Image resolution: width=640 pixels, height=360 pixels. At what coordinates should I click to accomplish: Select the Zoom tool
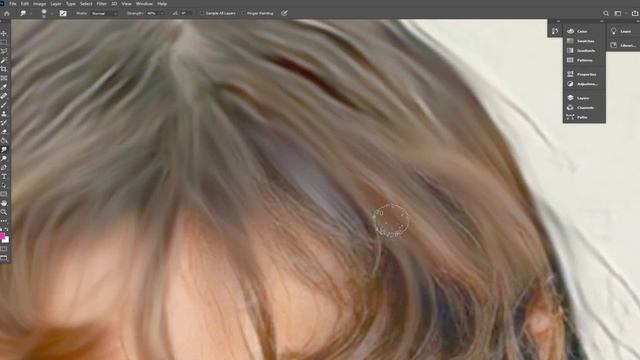point(4,212)
